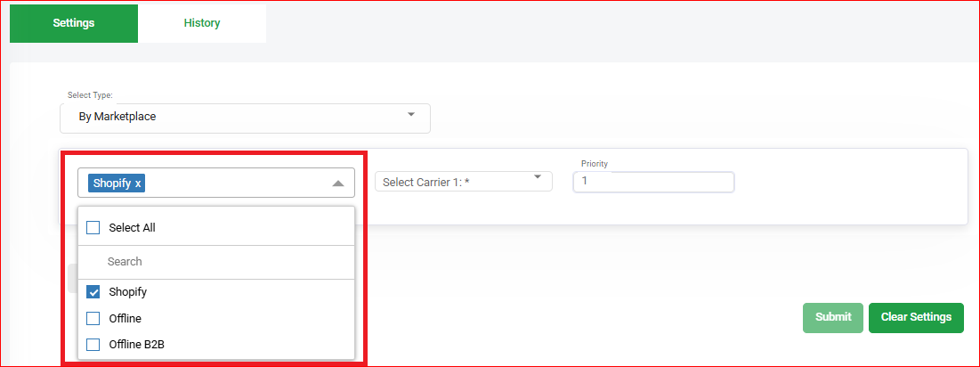
Task: Open the Select Carrier 1 dropdown
Action: point(463,182)
